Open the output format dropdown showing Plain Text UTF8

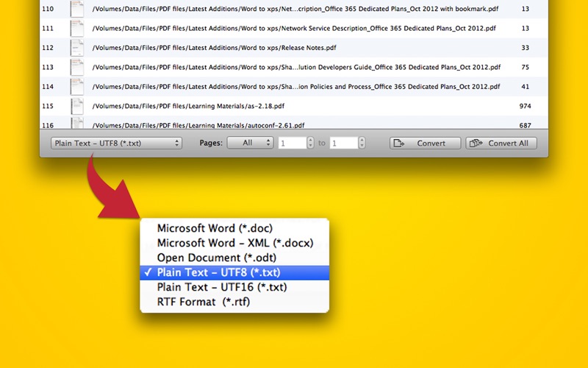click(x=116, y=143)
